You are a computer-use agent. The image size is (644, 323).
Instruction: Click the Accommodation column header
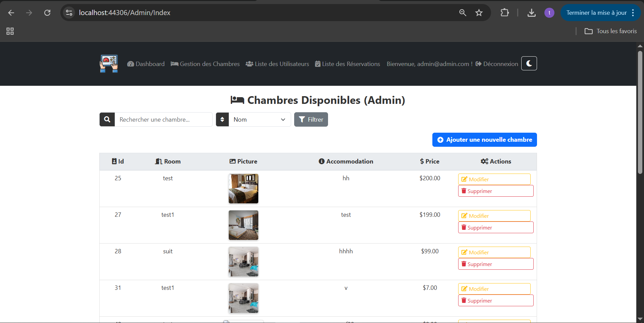click(x=346, y=161)
